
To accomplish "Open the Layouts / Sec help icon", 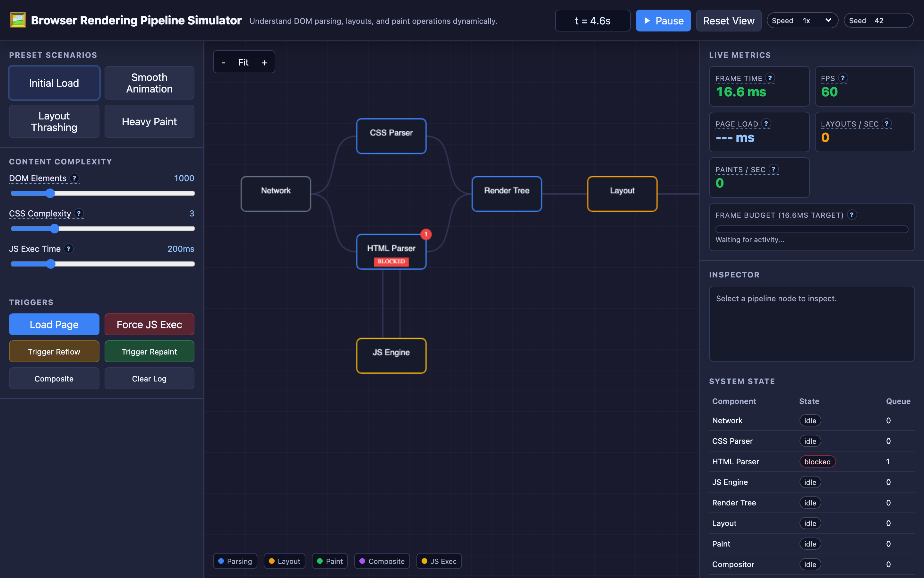I will 886,124.
